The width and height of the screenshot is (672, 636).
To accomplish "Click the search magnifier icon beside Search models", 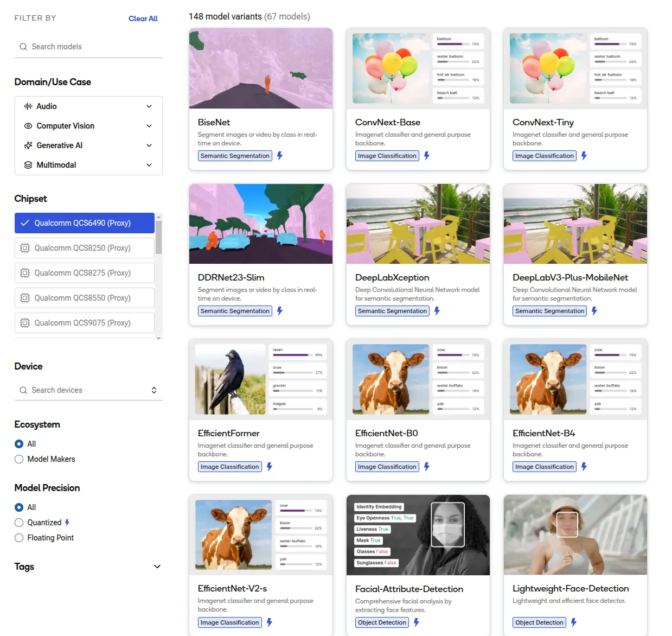I will tap(23, 47).
